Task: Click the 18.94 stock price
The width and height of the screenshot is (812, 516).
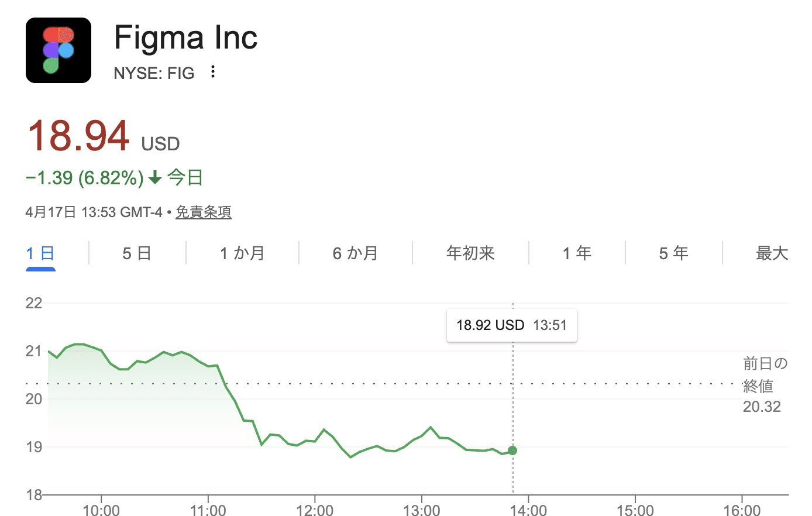Action: 78,136
